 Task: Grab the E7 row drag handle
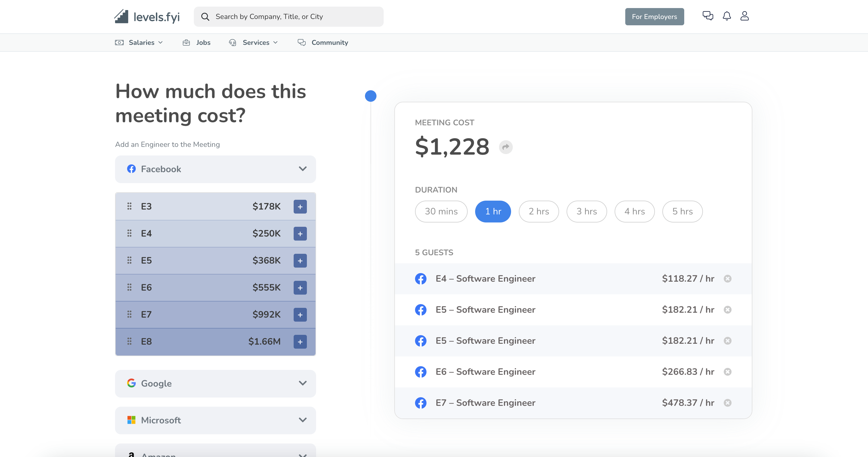[x=129, y=314]
